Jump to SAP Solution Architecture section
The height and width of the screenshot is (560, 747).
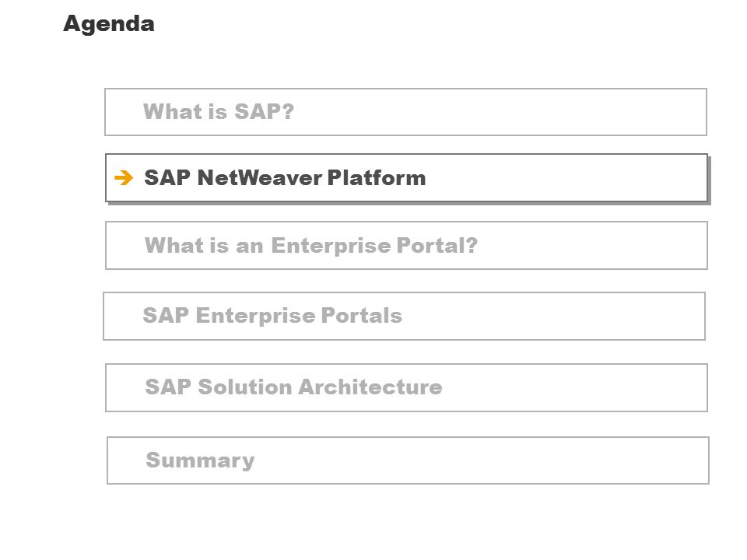tap(406, 387)
